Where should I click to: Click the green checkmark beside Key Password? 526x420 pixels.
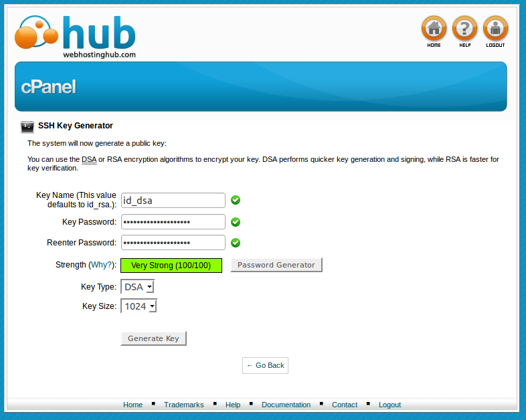pyautogui.click(x=236, y=222)
